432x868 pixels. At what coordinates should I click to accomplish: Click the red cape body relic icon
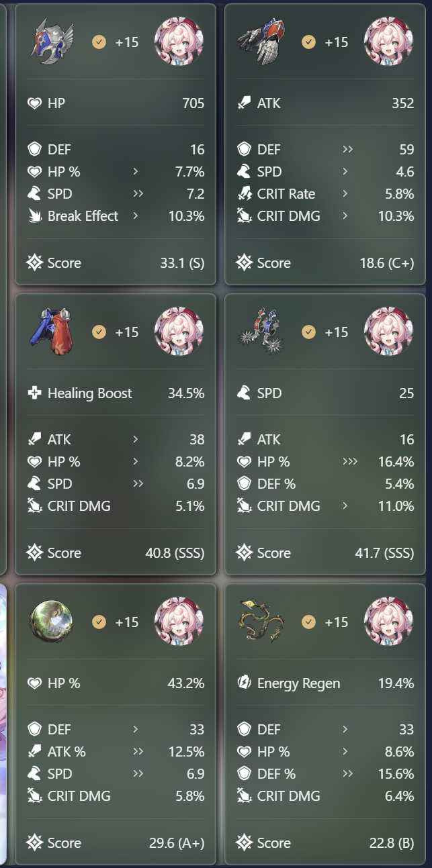coord(51,332)
